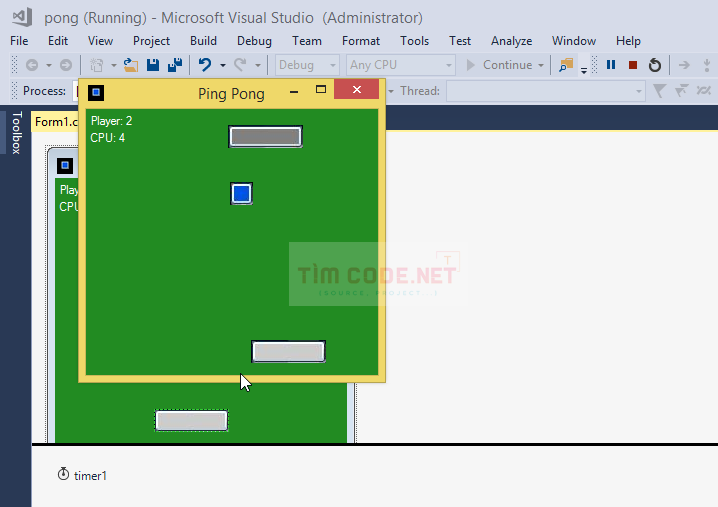The height and width of the screenshot is (507, 718).
Task: Click the timer1 component in the tray
Action: [x=82, y=475]
